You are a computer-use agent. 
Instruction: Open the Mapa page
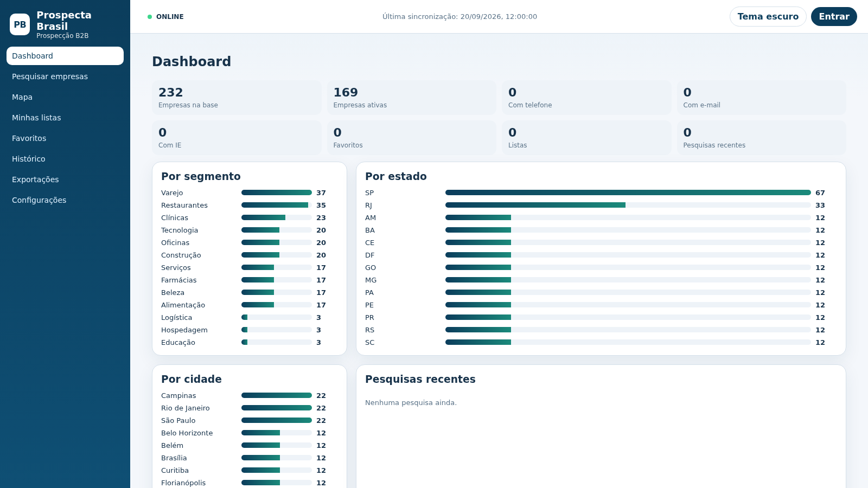point(65,97)
